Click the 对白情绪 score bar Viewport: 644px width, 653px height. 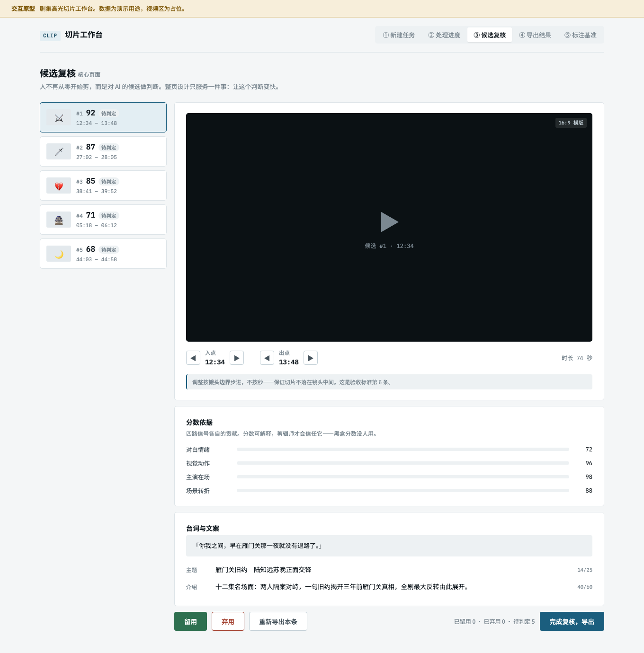[403, 450]
